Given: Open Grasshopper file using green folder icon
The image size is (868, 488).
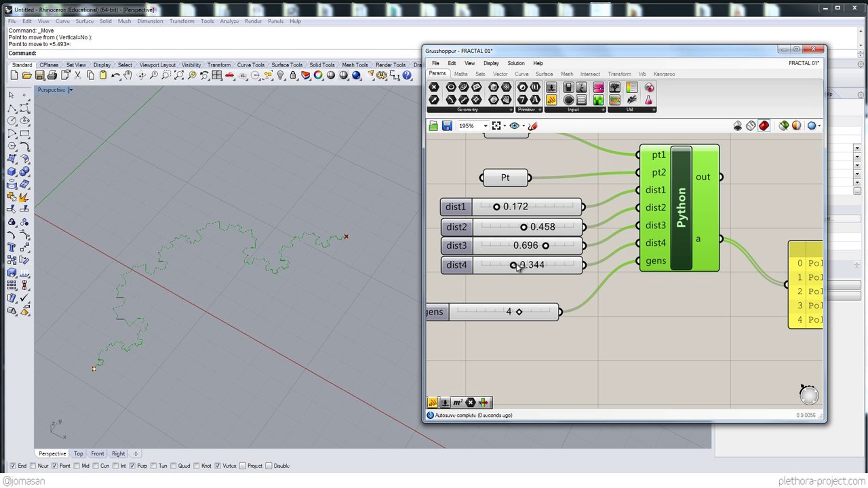Looking at the screenshot, I should tap(433, 126).
